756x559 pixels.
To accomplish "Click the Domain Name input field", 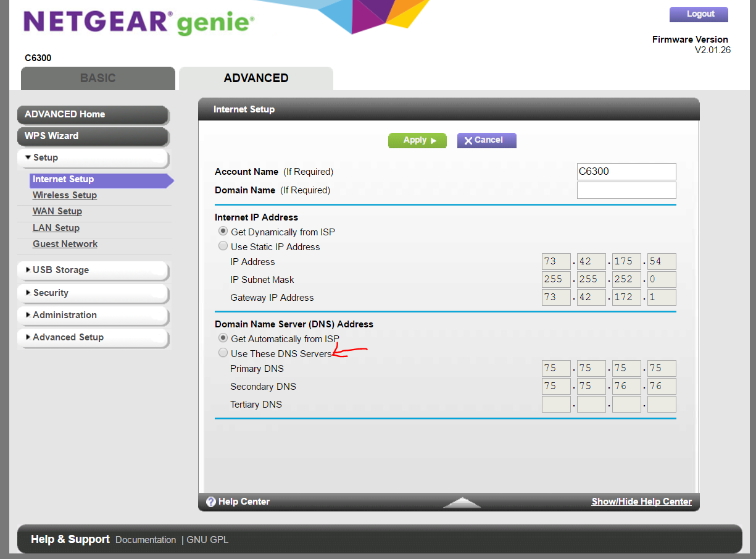I will pos(626,190).
